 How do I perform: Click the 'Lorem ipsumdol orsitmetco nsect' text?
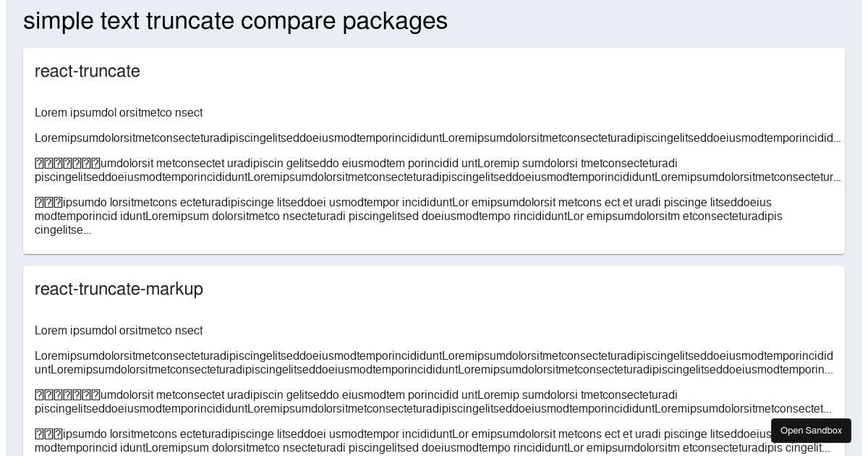coord(119,112)
